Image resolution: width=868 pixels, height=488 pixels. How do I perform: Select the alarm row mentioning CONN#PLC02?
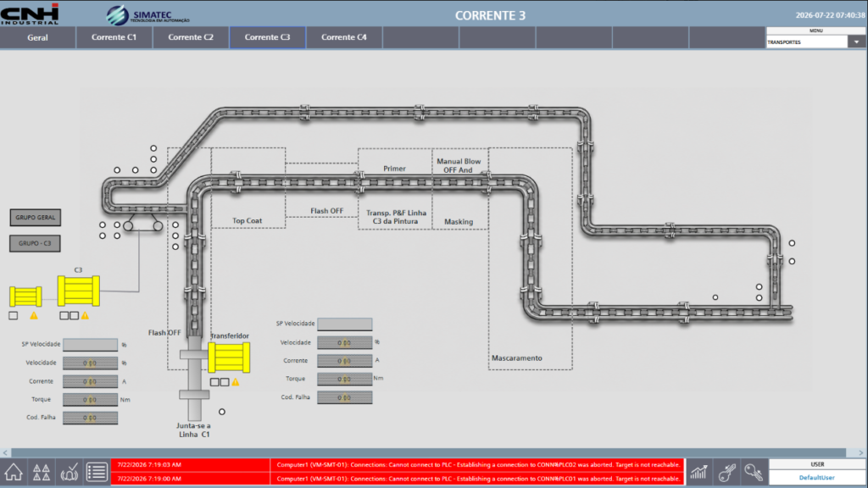(x=398, y=465)
